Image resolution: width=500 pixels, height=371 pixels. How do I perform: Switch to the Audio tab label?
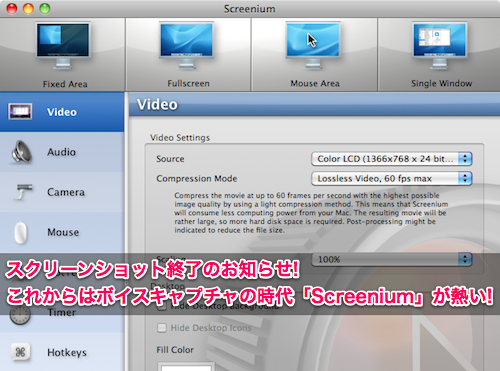[62, 152]
